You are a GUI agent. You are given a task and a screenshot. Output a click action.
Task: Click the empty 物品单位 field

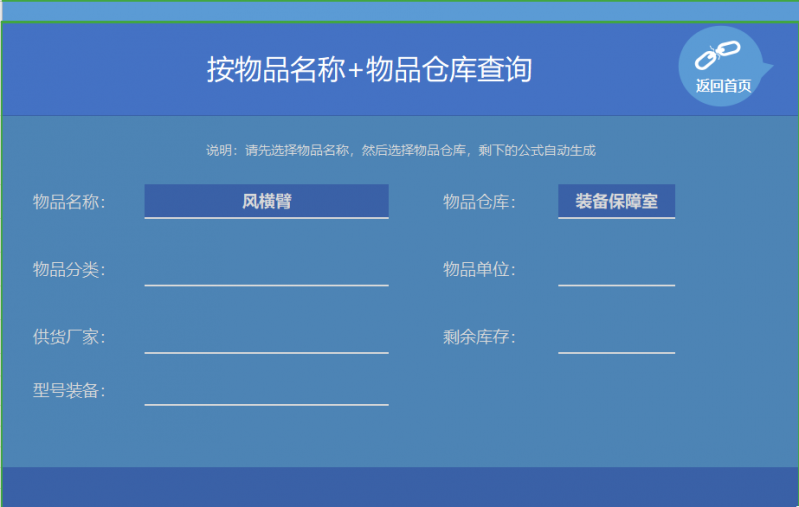[x=616, y=270]
